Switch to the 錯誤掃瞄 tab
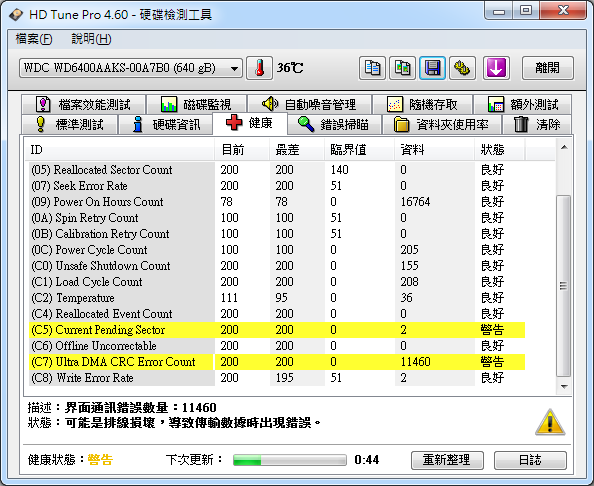 click(x=334, y=124)
